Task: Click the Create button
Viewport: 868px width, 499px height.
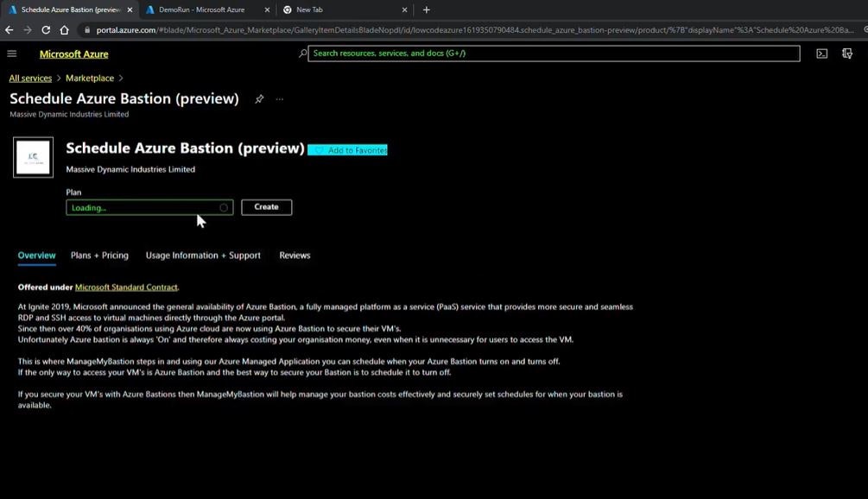Action: (x=266, y=207)
